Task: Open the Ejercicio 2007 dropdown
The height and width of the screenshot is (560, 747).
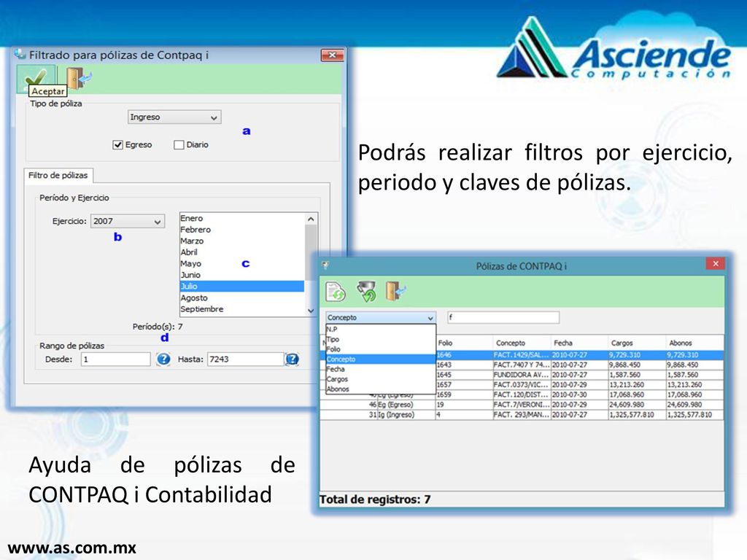Action: pyautogui.click(x=128, y=221)
